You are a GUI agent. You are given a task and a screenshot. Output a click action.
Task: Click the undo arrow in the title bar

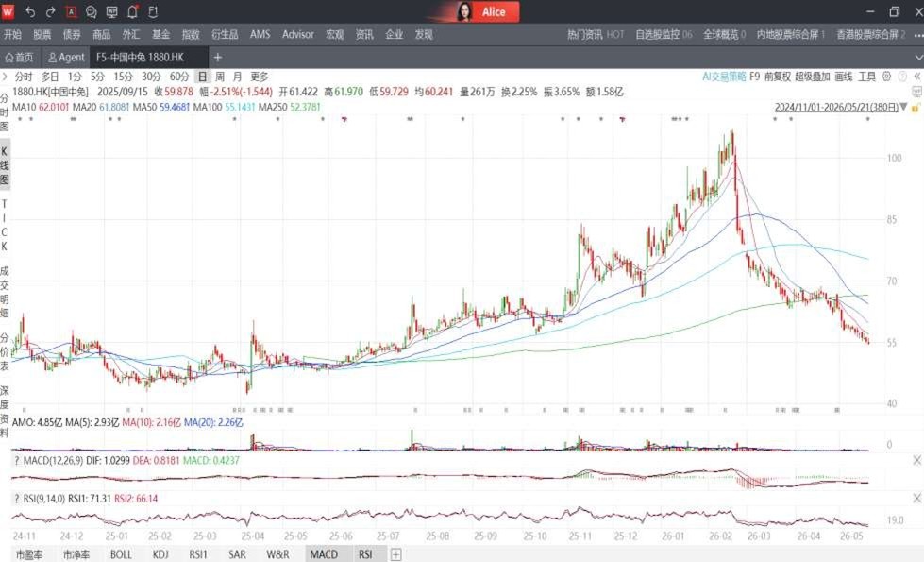point(30,11)
